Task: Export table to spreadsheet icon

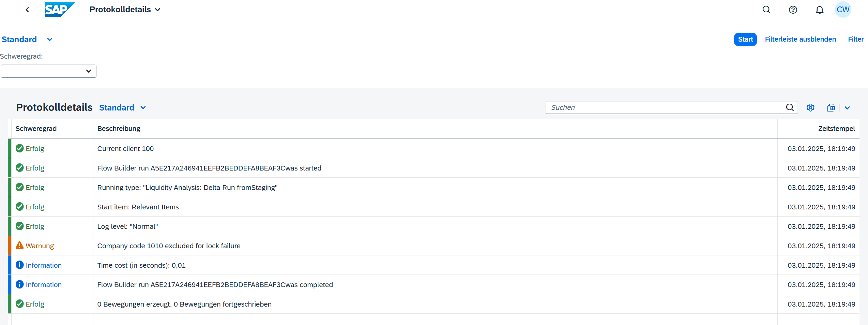Action: 831,108
